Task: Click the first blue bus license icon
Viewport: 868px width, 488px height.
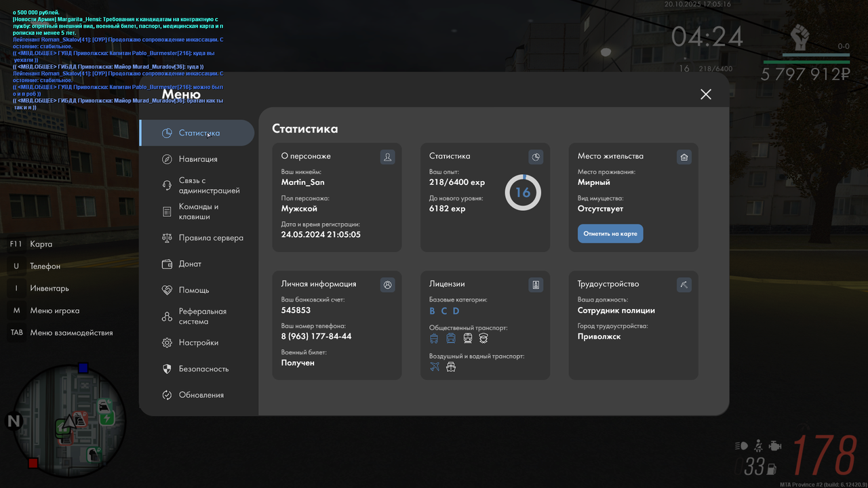Action: coord(434,338)
